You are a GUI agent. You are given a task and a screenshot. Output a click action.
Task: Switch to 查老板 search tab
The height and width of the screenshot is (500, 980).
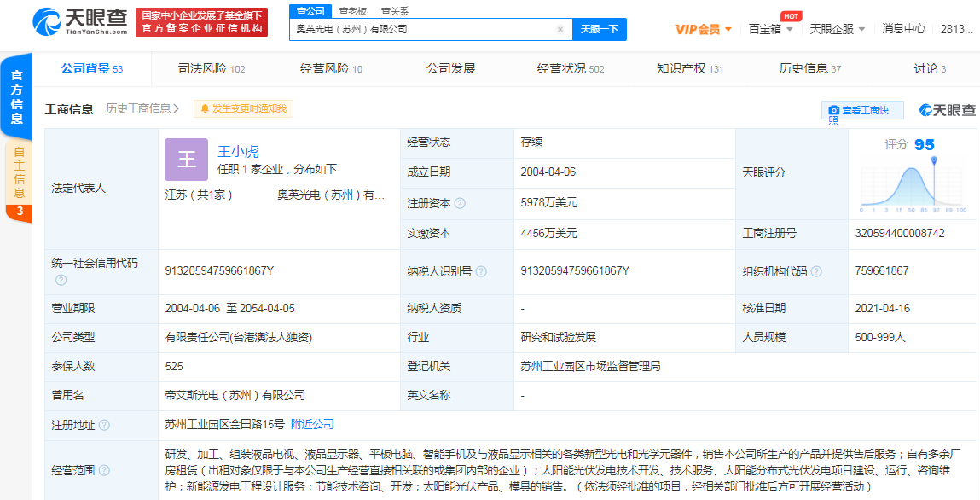(x=352, y=11)
